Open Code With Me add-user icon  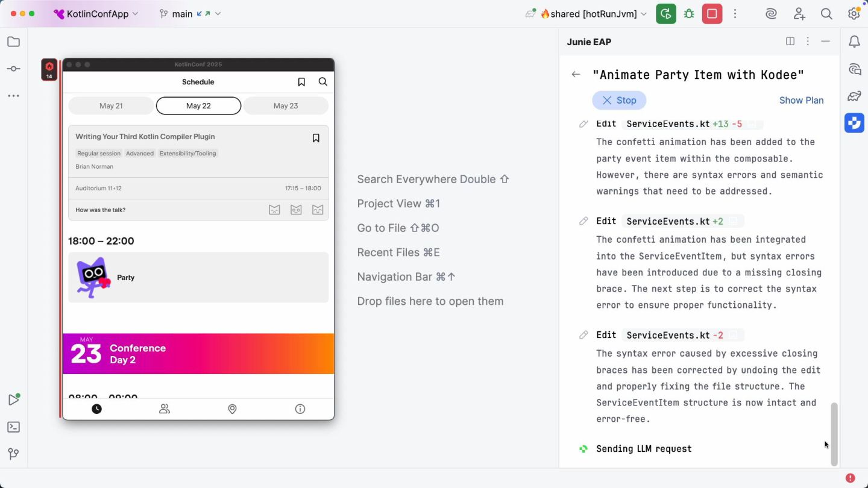[x=799, y=14]
